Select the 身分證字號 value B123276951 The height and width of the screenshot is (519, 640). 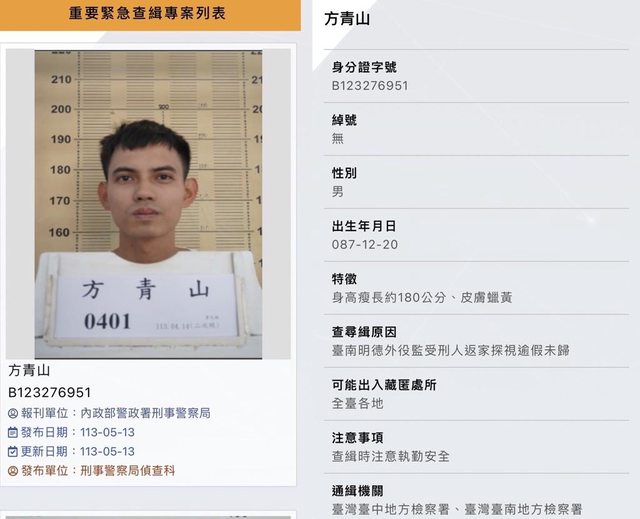coord(370,86)
